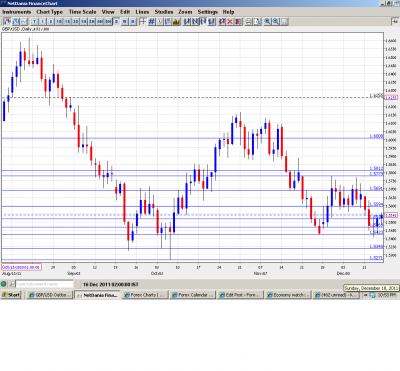The image size is (400, 371).
Task: Open the Studies menu
Action: (x=164, y=12)
